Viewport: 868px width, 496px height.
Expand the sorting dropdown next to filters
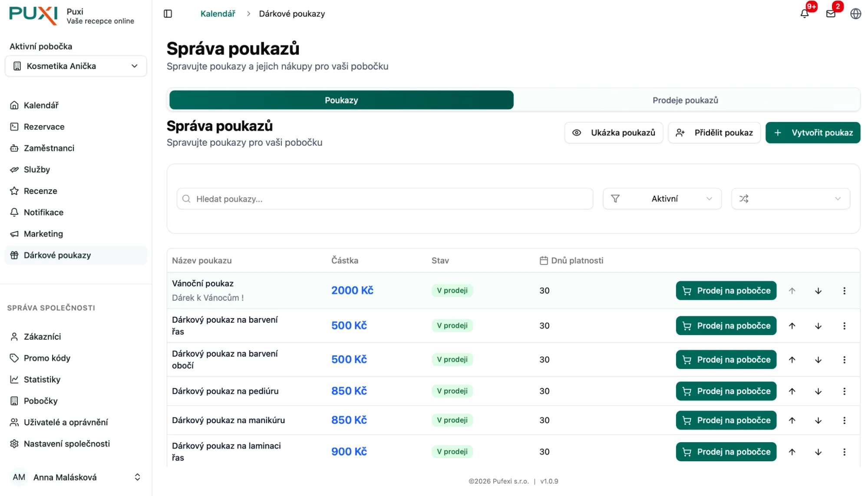point(790,198)
